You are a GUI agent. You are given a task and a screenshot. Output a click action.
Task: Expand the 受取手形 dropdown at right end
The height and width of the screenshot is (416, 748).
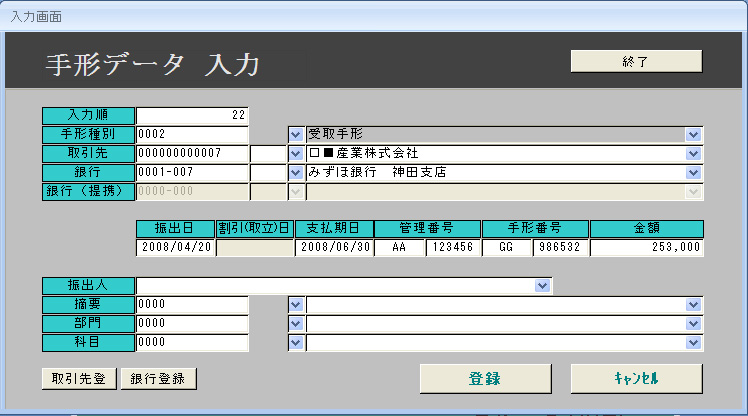click(693, 134)
